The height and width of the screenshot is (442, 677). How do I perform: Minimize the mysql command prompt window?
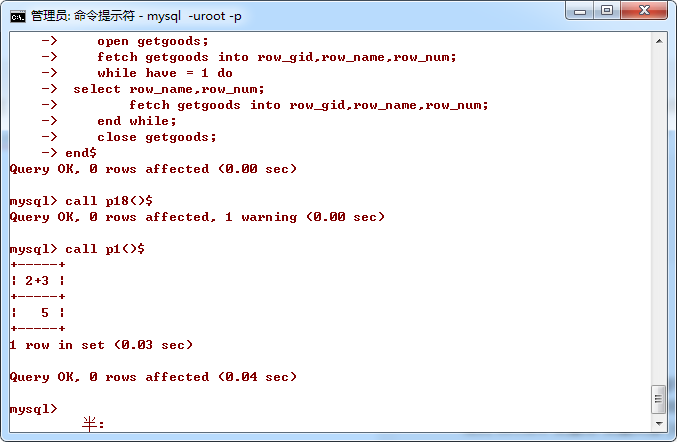click(580, 11)
